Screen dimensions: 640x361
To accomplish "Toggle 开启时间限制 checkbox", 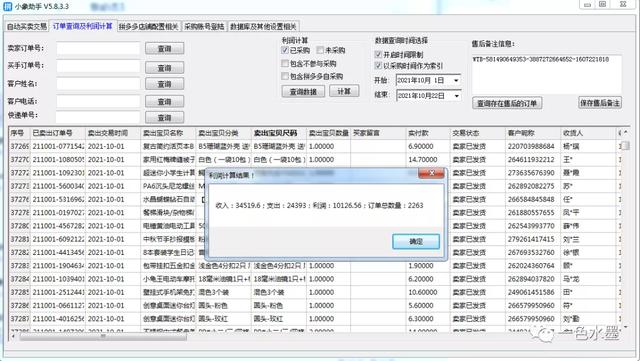I will [378, 55].
